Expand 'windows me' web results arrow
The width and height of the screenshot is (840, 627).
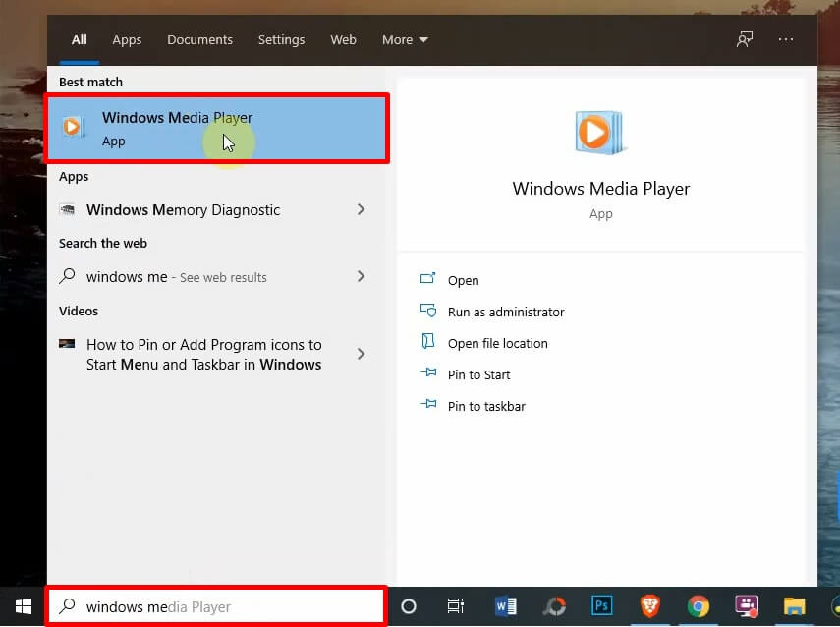tap(362, 276)
